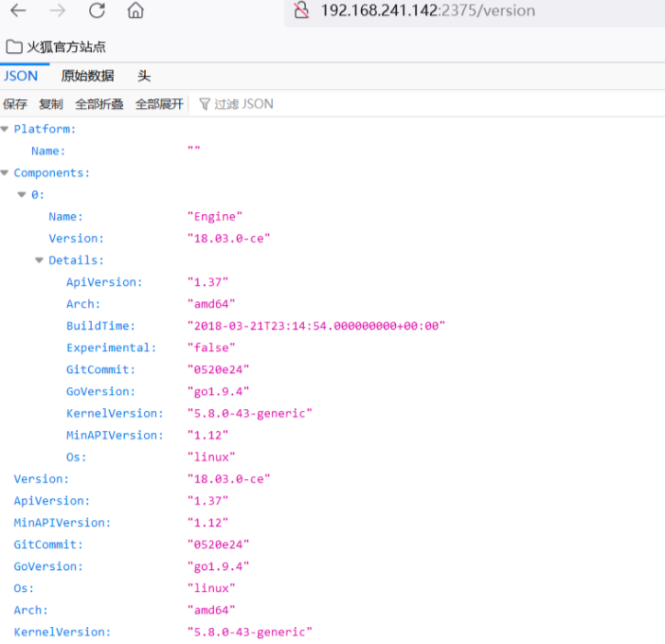Image resolution: width=665 pixels, height=644 pixels.
Task: Switch to the JSON tab
Action: 21,76
